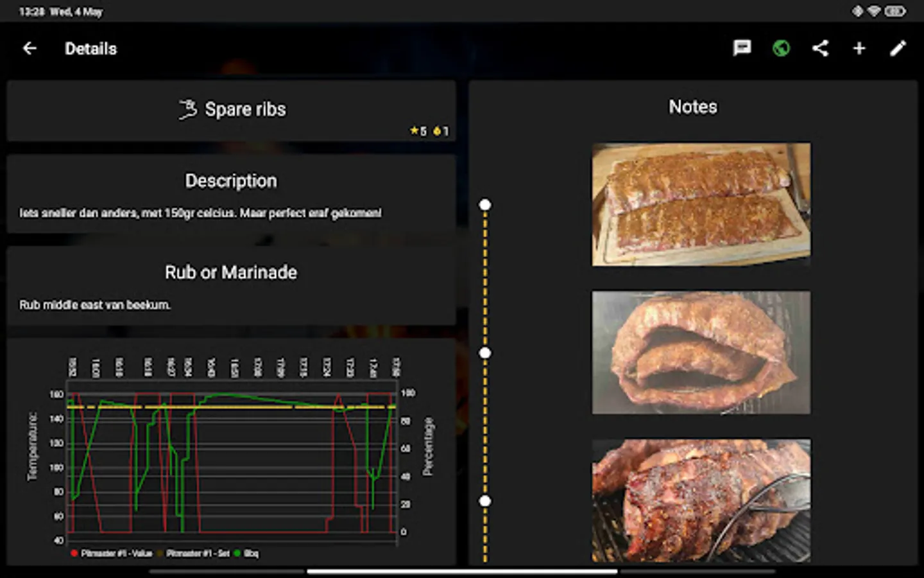Viewport: 924px width, 578px height.
Task: Select the third timeline marker dot
Action: tap(485, 501)
